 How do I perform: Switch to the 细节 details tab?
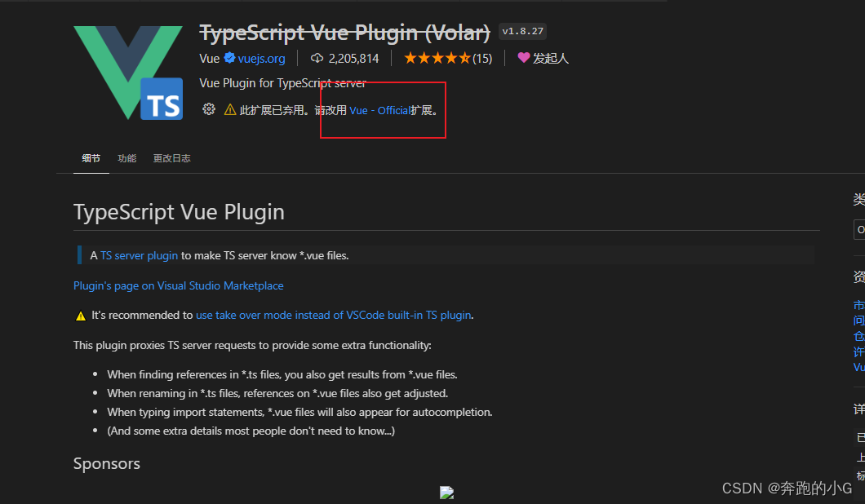tap(91, 158)
